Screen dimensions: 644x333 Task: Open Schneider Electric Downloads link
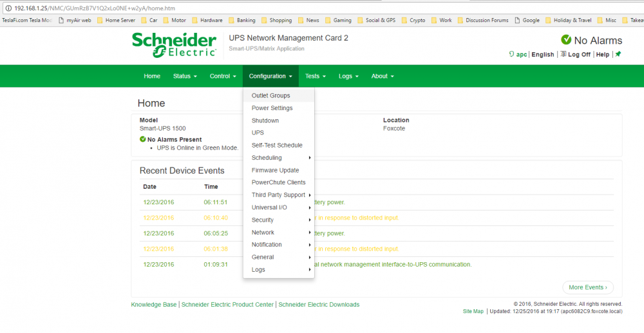tap(319, 305)
